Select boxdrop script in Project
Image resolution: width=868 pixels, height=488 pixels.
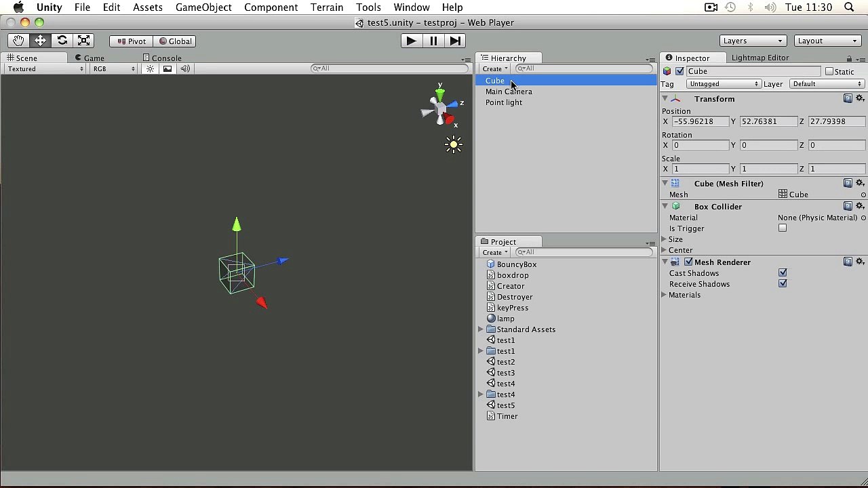point(512,275)
